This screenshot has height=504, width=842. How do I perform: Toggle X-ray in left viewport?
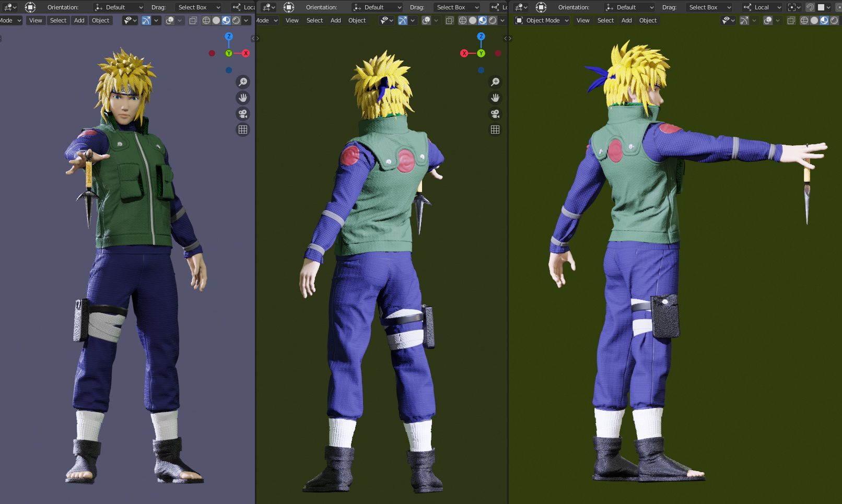[193, 20]
